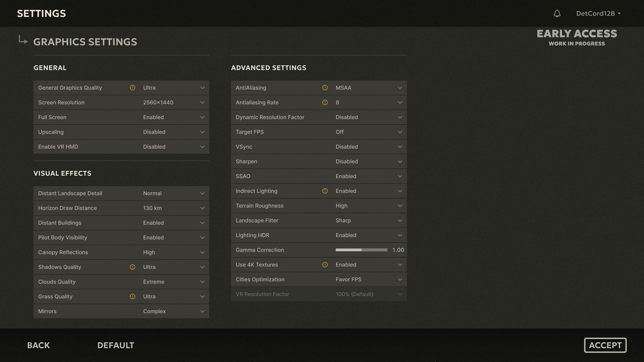This screenshot has height=362, width=644.
Task: Click the BACK button
Action: (x=38, y=345)
